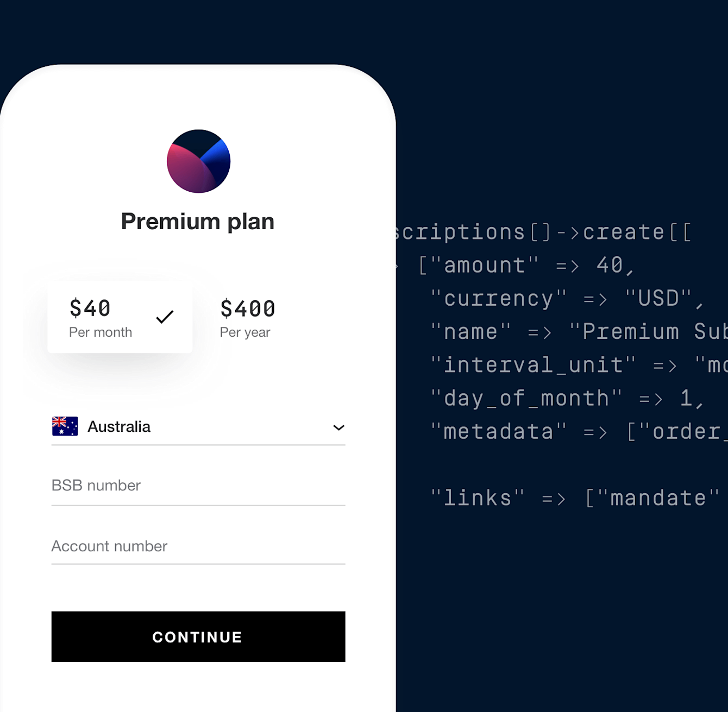Click the Account number input field

click(x=198, y=546)
